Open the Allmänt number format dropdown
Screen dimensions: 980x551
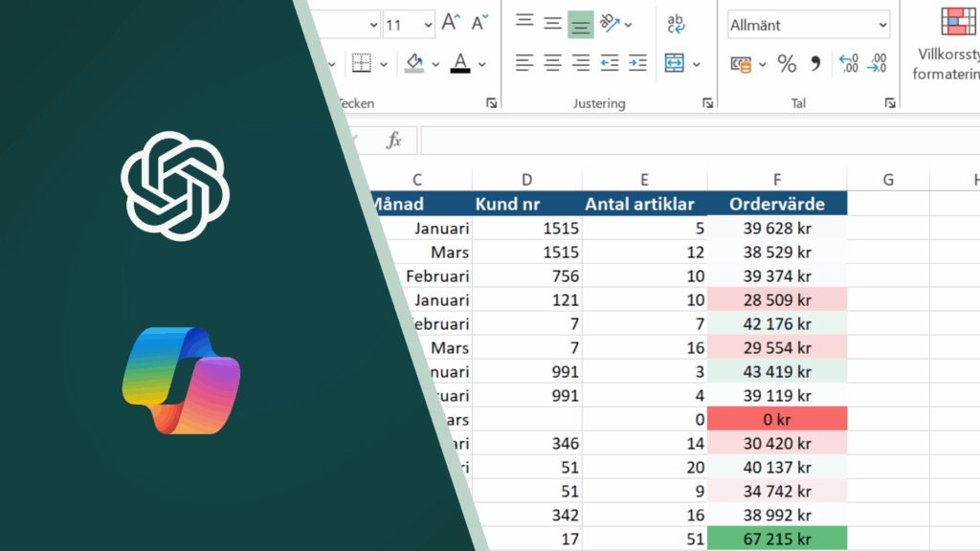[809, 25]
